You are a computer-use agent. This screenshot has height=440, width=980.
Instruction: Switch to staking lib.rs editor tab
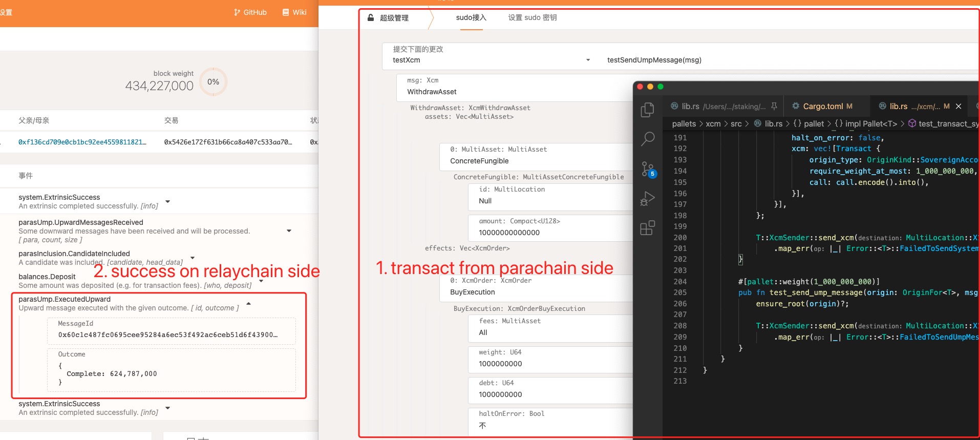point(724,106)
